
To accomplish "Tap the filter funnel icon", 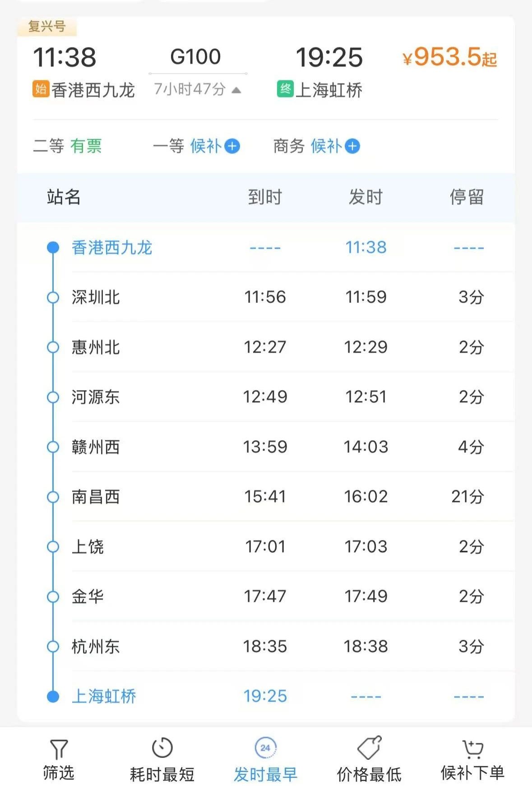I will tap(58, 749).
